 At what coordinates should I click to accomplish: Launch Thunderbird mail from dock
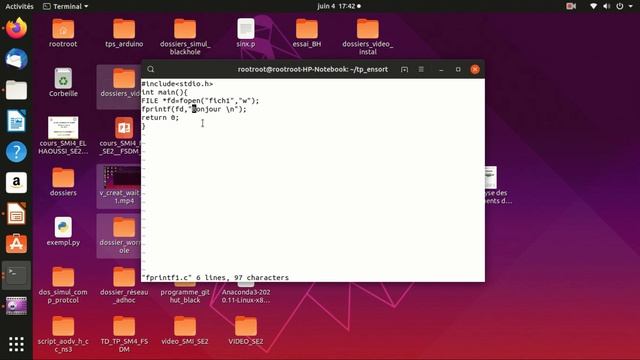pos(16,59)
